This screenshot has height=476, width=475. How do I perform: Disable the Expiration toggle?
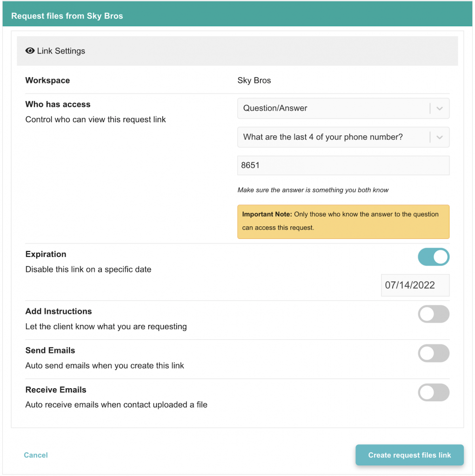[x=434, y=257]
